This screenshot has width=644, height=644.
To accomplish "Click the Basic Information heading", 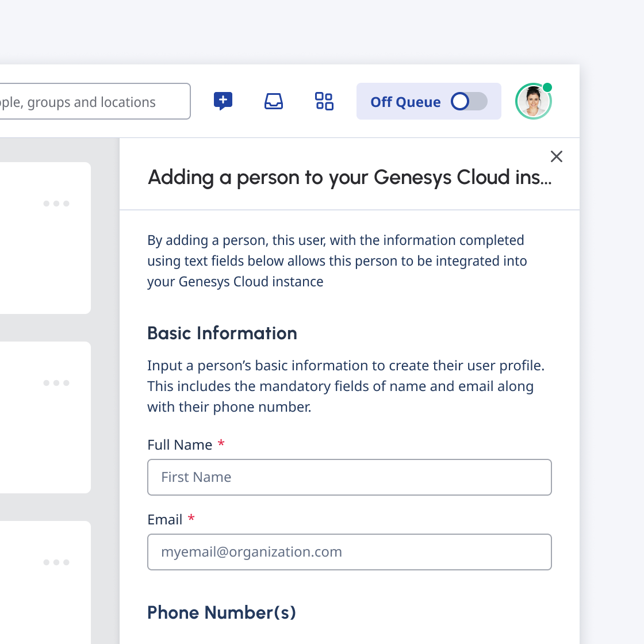I will [x=222, y=333].
